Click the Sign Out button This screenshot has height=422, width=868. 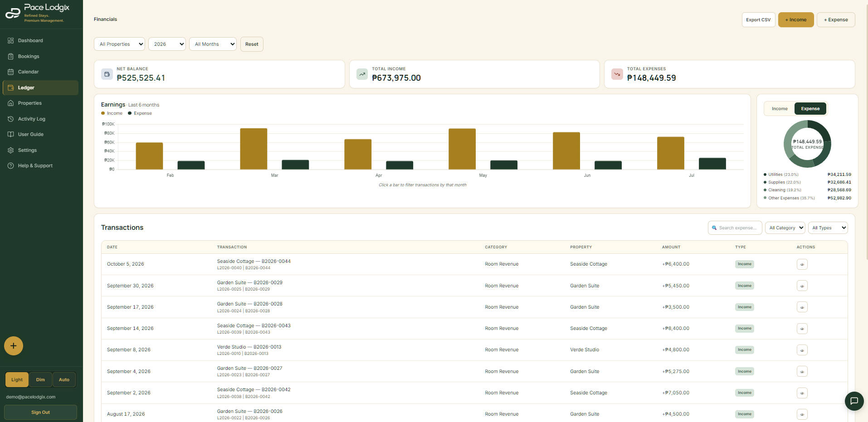pyautogui.click(x=40, y=412)
